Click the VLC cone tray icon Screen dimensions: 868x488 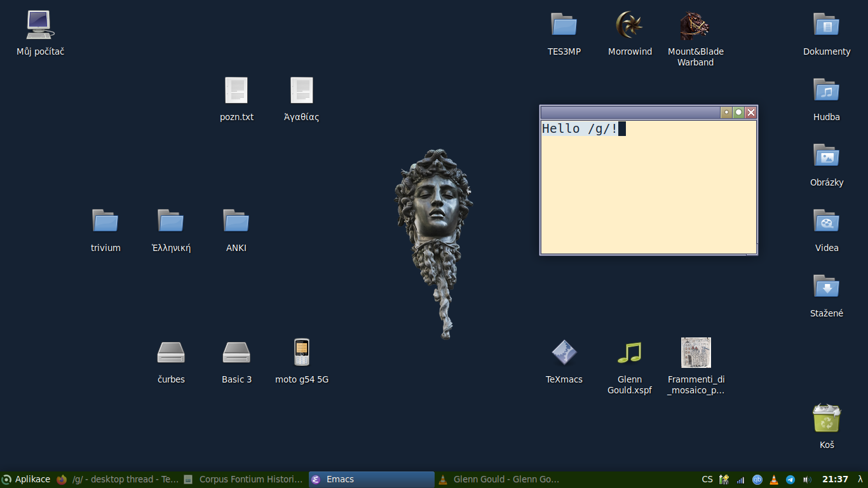tap(774, 480)
